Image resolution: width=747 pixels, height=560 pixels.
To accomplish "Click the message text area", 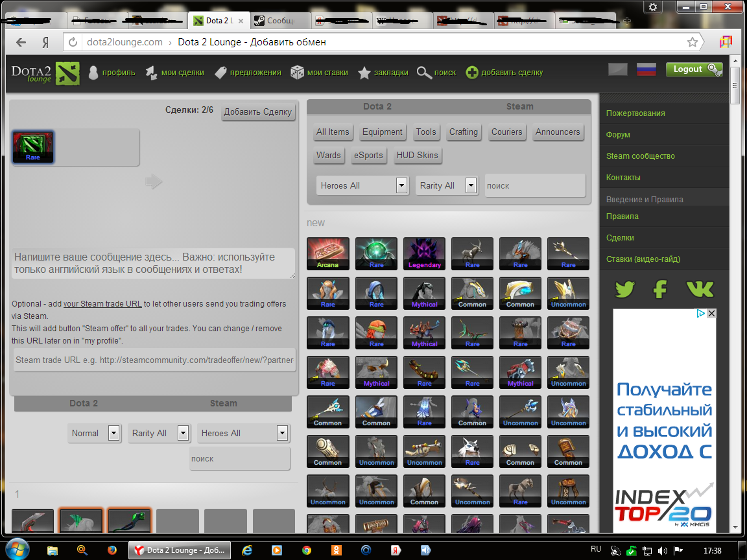I will [x=154, y=263].
